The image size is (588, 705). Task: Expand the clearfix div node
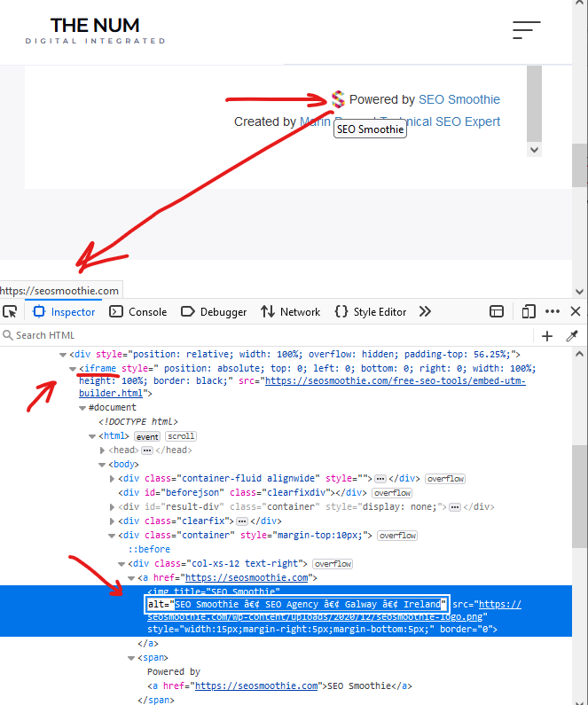coord(112,521)
